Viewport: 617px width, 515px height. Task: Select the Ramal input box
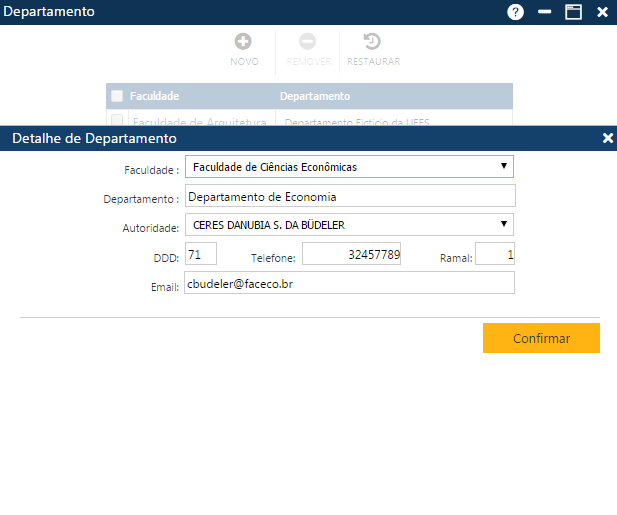click(x=495, y=255)
